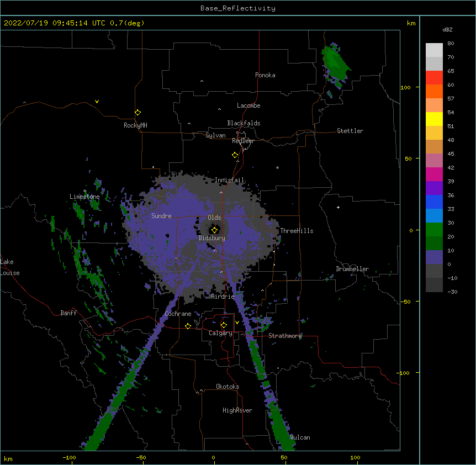Click the 80 value on the dBZ legend
This screenshot has height=465, width=476.
tap(451, 44)
